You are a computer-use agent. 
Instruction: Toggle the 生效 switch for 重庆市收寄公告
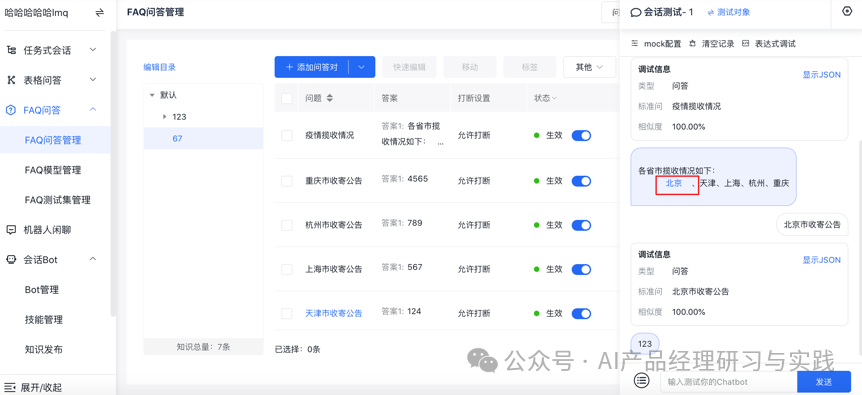coord(581,181)
